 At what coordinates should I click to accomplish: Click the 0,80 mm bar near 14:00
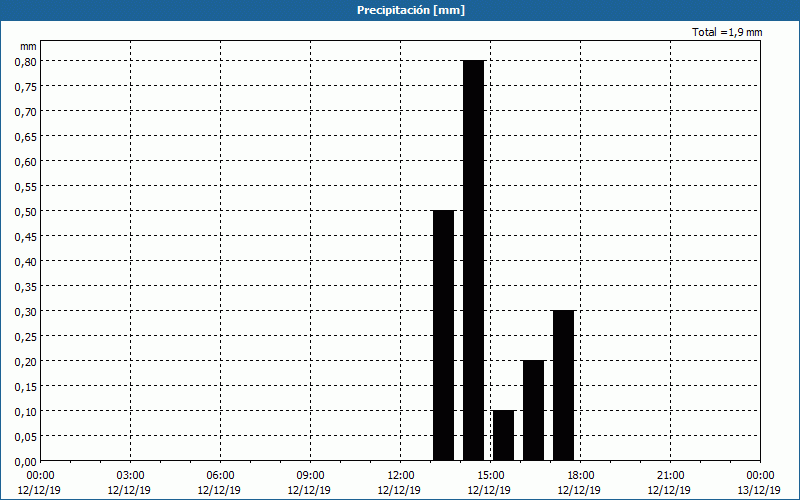click(x=473, y=260)
